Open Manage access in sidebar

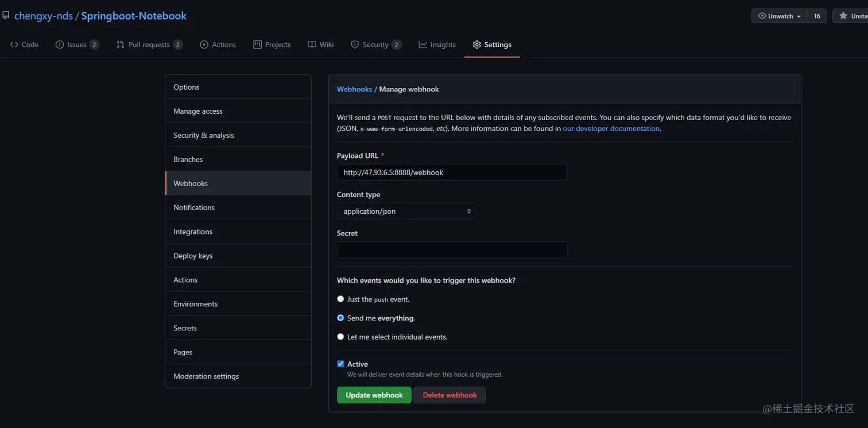pos(238,111)
